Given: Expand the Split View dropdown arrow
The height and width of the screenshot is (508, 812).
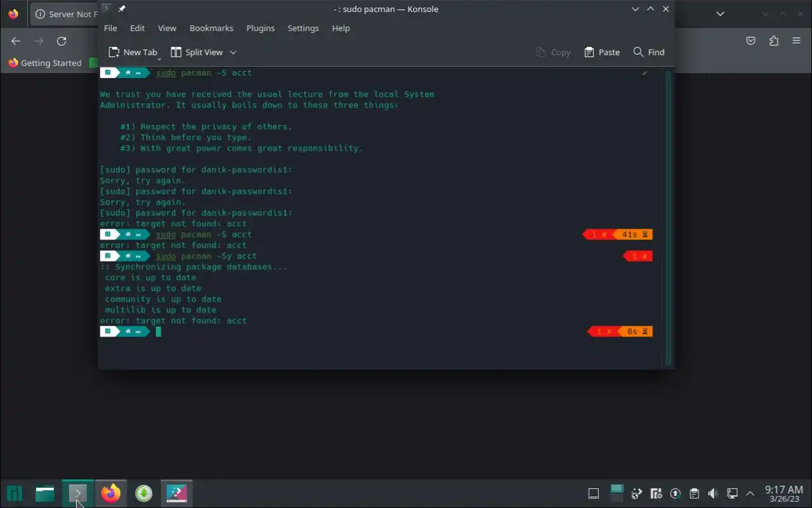Looking at the screenshot, I should pyautogui.click(x=233, y=52).
